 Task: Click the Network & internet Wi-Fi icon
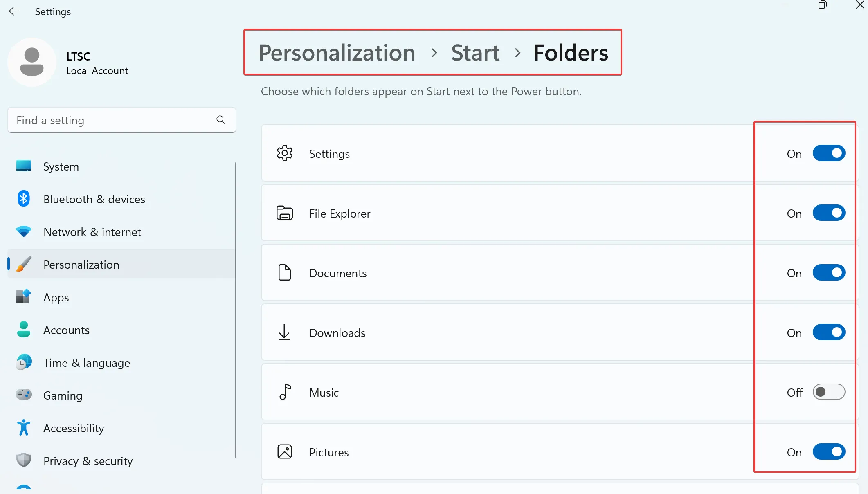(23, 231)
